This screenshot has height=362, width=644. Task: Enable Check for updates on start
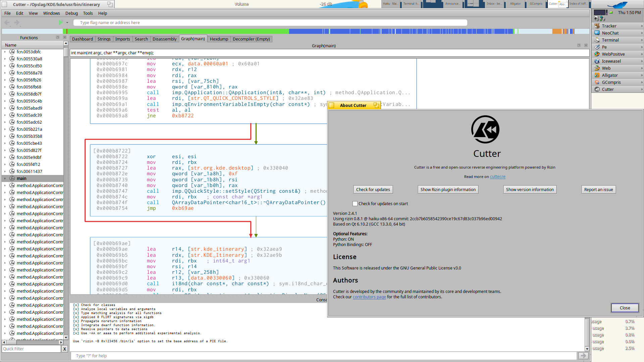(355, 204)
